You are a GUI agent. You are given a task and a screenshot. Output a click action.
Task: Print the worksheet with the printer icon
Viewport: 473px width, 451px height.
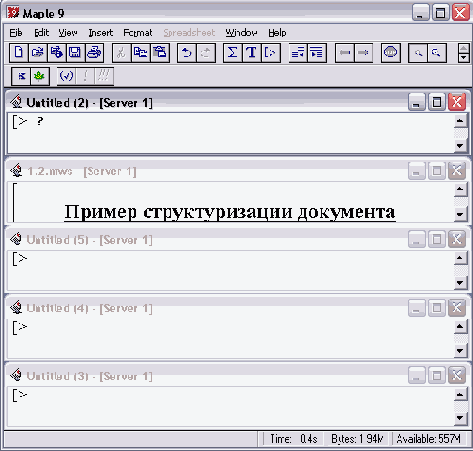pyautogui.click(x=94, y=53)
